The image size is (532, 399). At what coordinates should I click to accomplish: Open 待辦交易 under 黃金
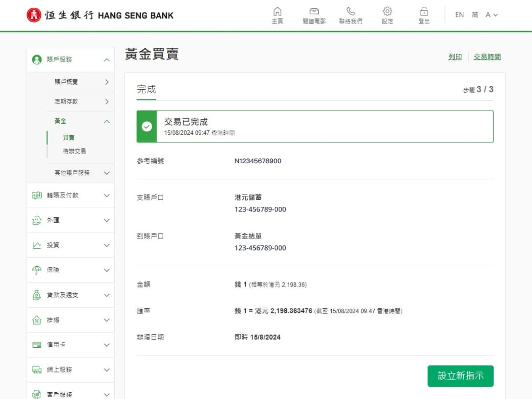74,151
